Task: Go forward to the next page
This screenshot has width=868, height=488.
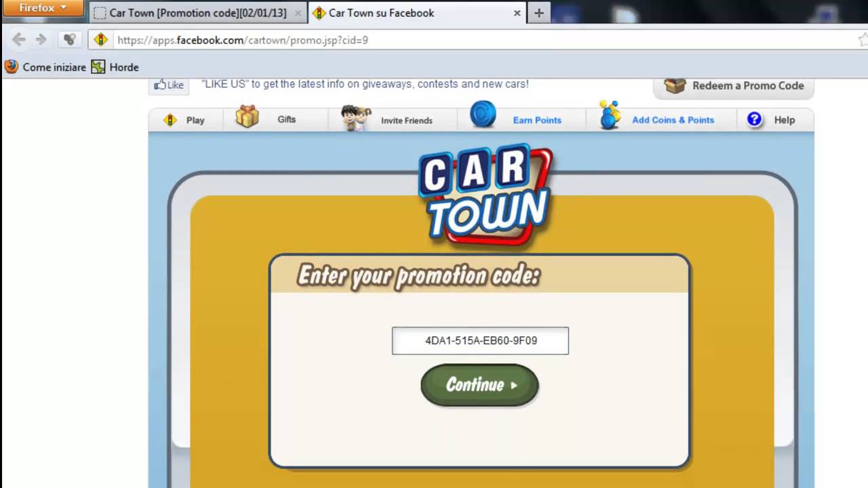Action: (x=41, y=40)
